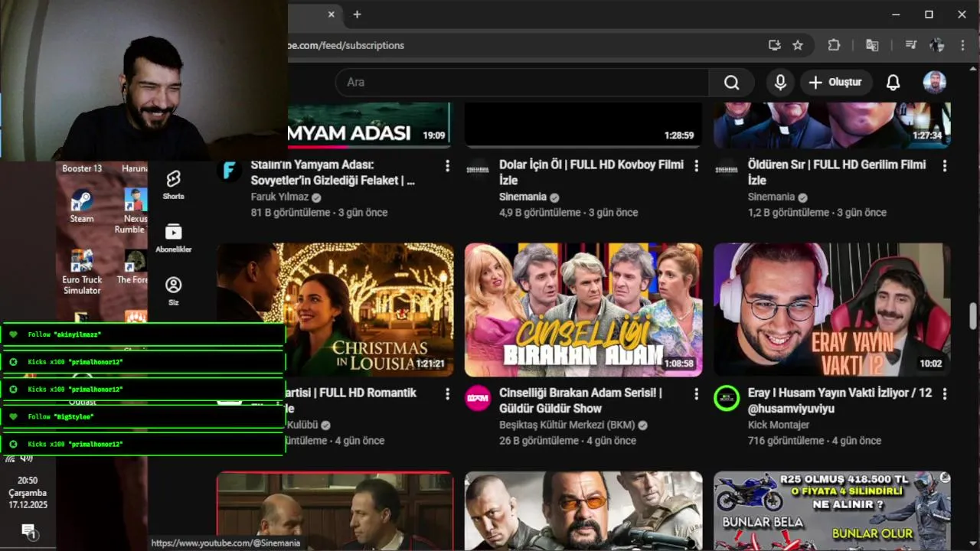Click the browser address bar URL
The image size is (980, 551).
coord(345,45)
